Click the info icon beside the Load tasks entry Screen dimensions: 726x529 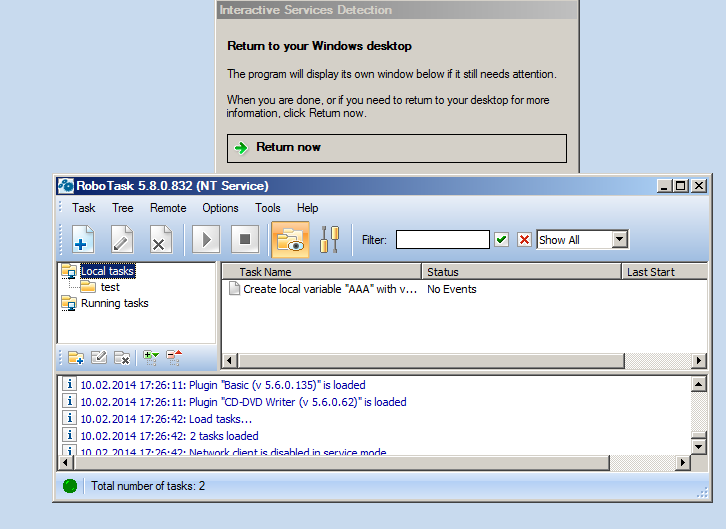point(69,418)
